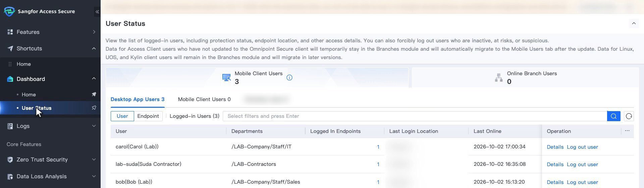Click the Shortcuts paper-plane icon

pyautogui.click(x=10, y=48)
